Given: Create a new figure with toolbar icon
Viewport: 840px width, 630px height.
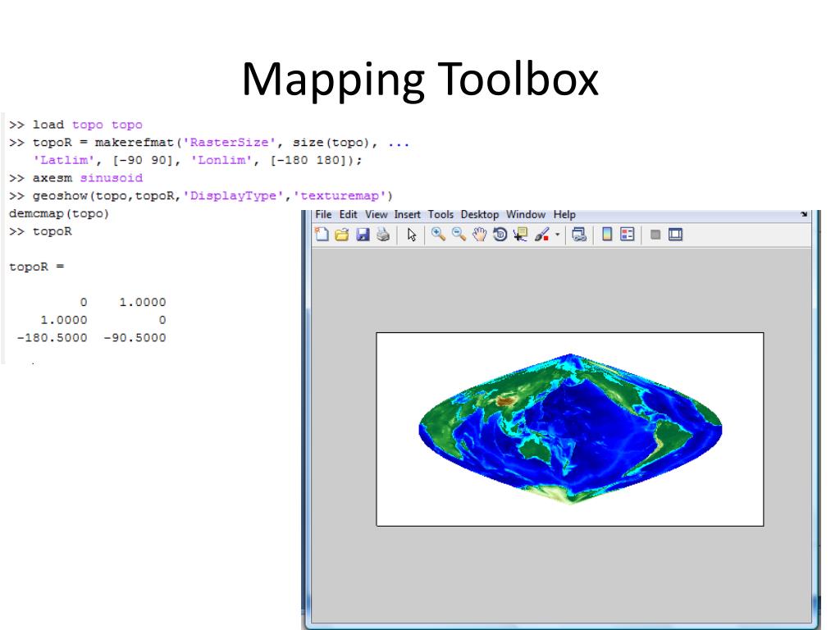Looking at the screenshot, I should pos(322,234).
